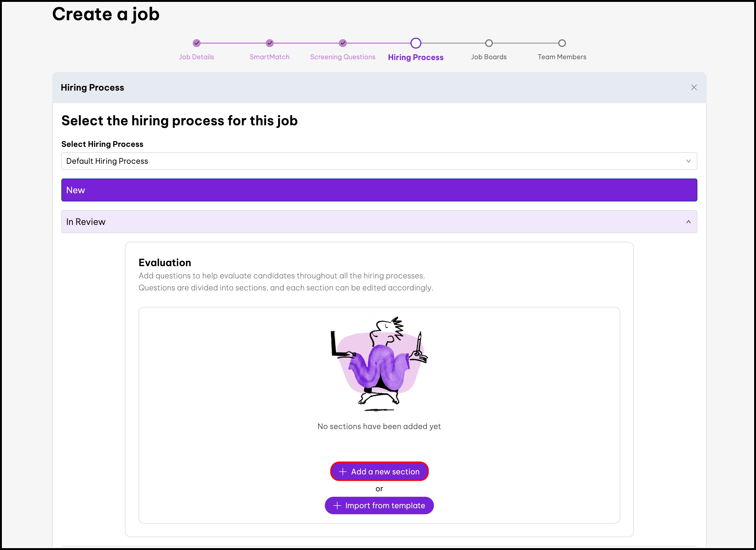Click the SmartMatch completed step checkmark

pos(270,43)
